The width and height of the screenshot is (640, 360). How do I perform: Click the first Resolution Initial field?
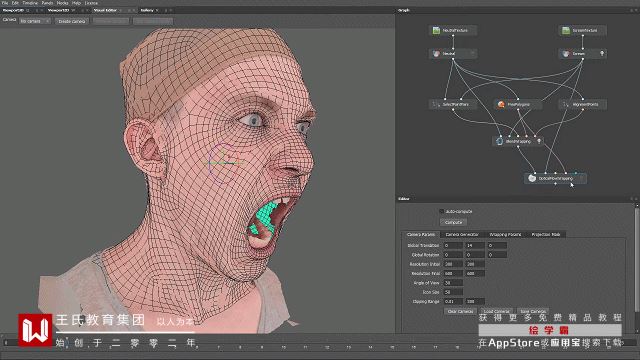453,264
